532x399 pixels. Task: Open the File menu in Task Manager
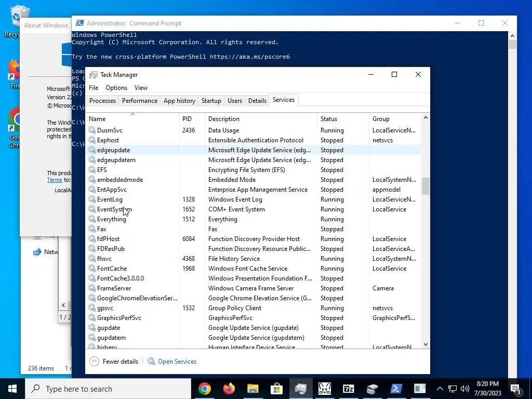click(x=94, y=87)
